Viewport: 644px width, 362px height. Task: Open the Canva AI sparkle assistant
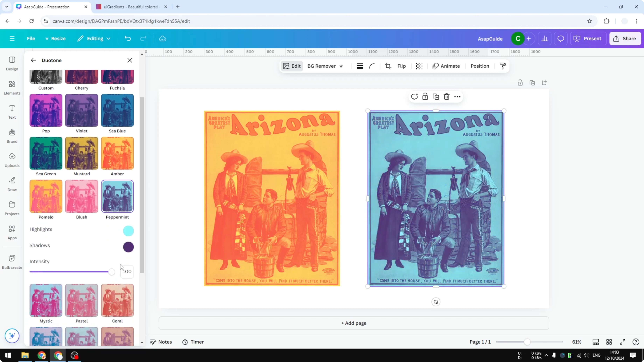point(12,336)
